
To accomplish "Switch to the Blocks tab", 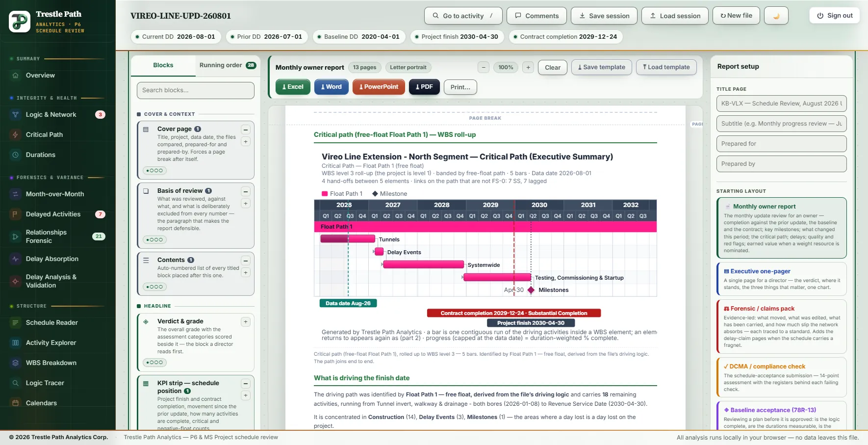I will point(163,65).
